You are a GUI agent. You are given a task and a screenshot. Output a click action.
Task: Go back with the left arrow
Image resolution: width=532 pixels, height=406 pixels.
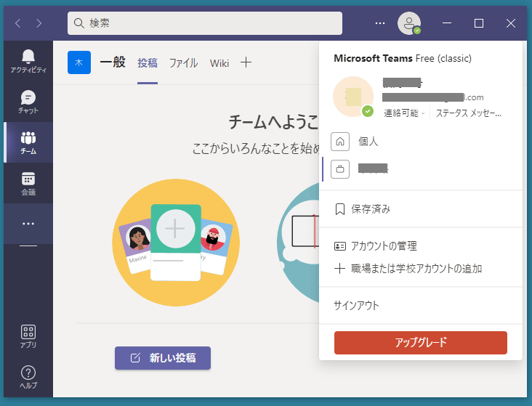18,23
